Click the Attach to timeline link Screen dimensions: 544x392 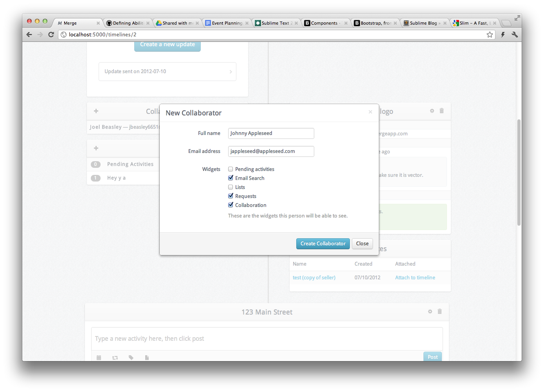click(x=415, y=277)
